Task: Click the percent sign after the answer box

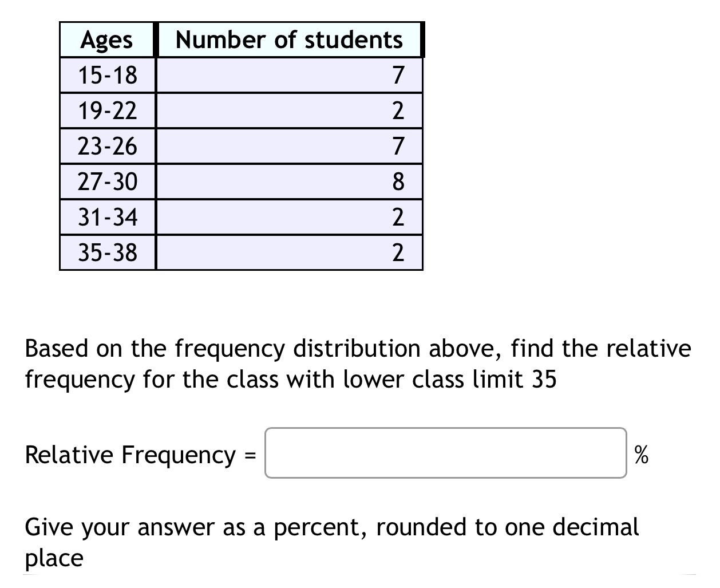Action: (x=642, y=455)
